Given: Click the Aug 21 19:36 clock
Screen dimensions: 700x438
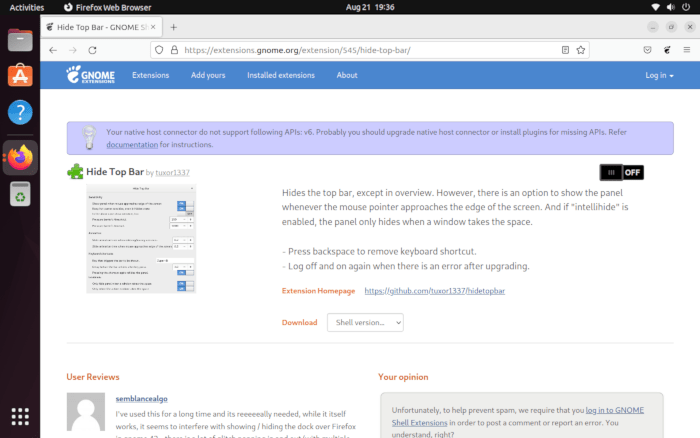Looking at the screenshot, I should click(370, 7).
